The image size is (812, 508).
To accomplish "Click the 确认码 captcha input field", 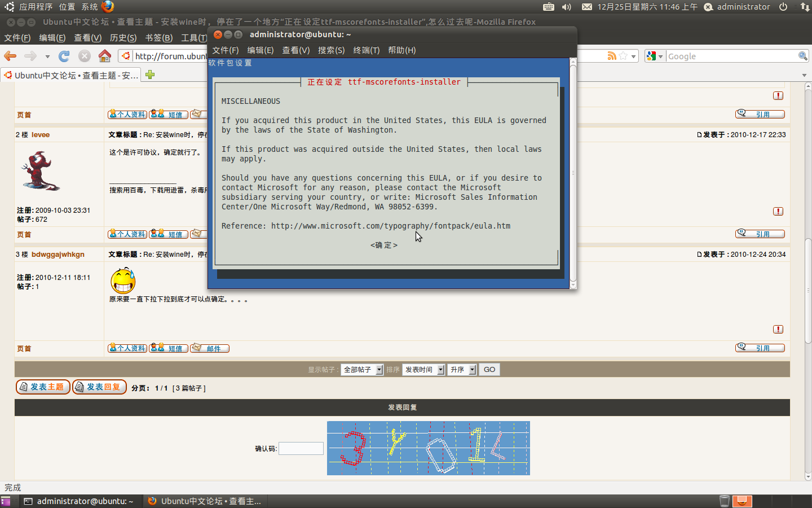I will coord(301,448).
